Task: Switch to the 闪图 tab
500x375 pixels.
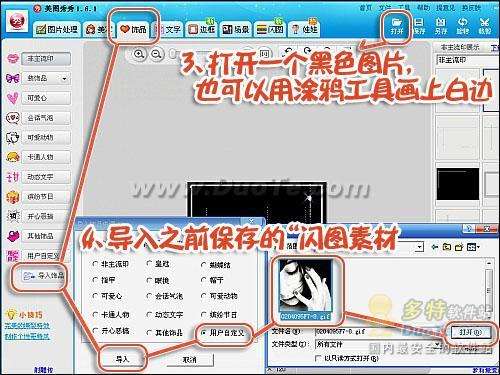Action: click(x=270, y=29)
